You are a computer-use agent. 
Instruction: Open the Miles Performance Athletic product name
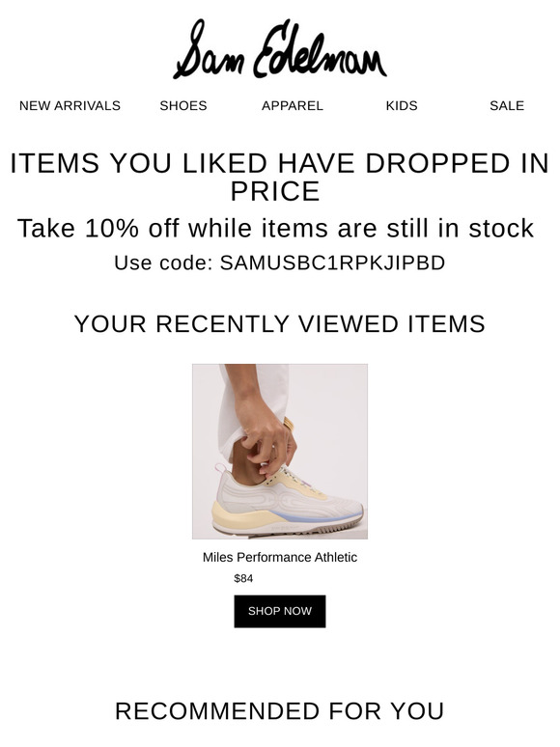tap(280, 558)
